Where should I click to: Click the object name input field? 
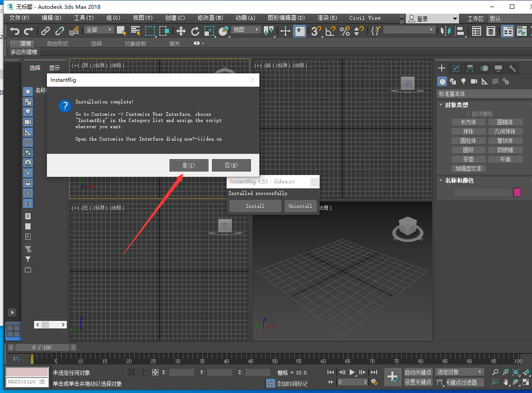[x=482, y=192]
